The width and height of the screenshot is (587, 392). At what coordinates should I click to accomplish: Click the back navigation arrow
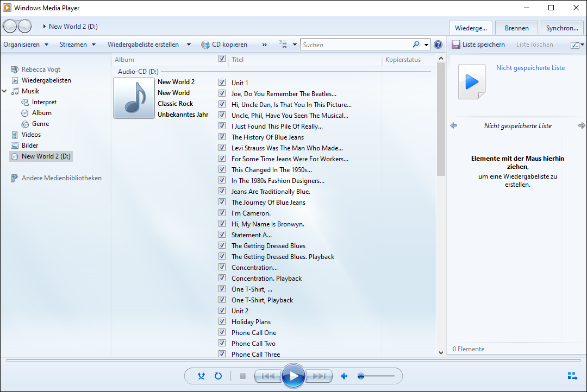point(10,26)
